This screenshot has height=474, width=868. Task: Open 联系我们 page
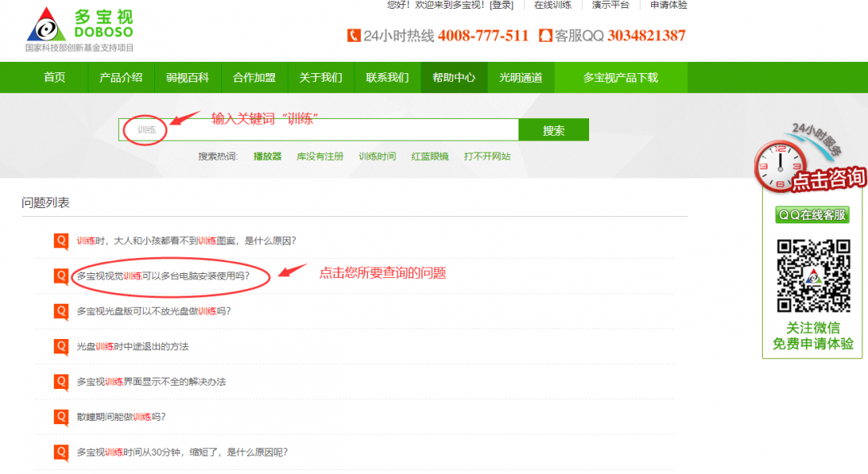tap(387, 77)
